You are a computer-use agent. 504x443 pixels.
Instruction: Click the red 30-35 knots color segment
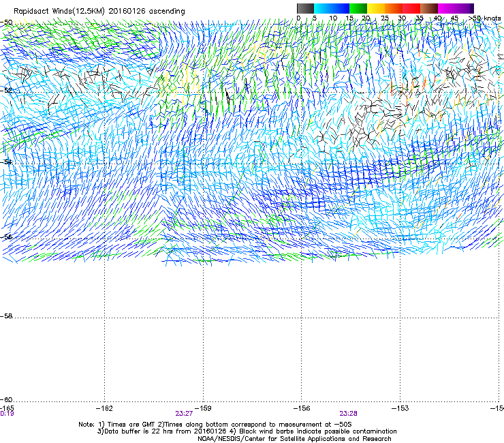click(411, 8)
